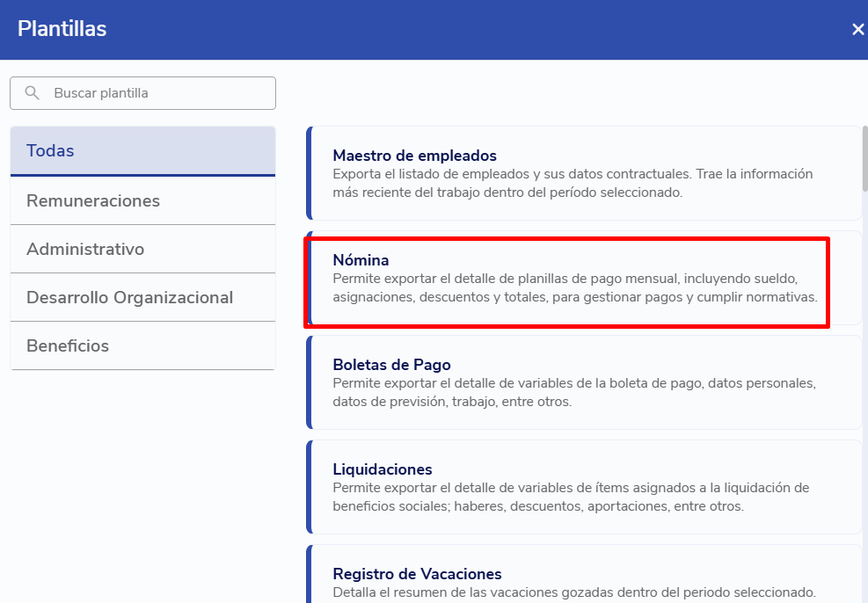Select the Registro de Vacaciones template
This screenshot has height=603, width=868.
(417, 574)
